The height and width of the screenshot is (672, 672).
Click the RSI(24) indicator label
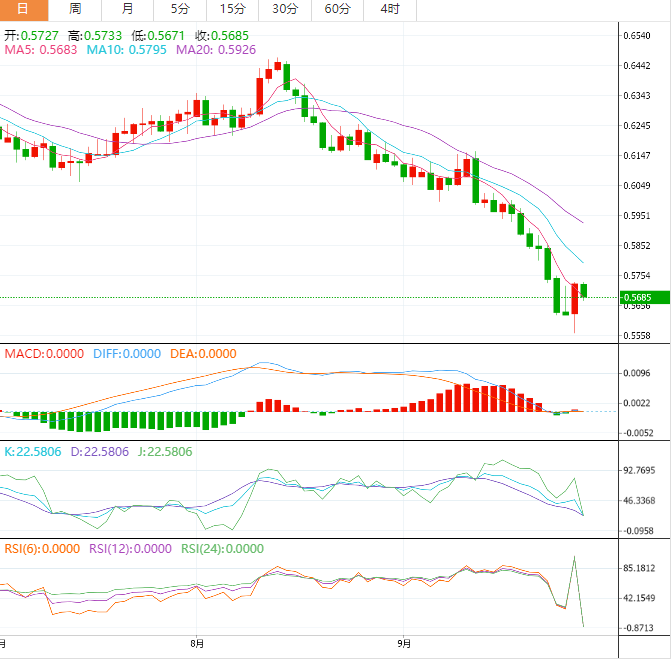pos(222,548)
